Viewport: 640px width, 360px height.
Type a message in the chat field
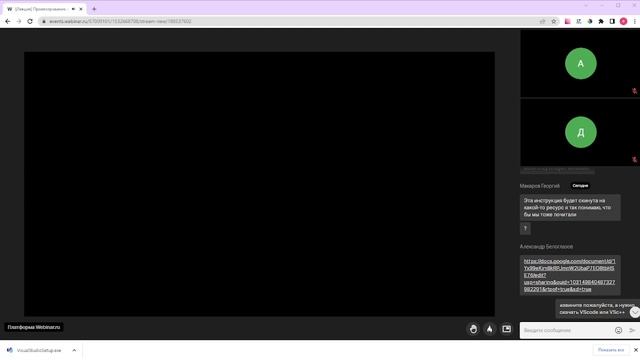567,330
